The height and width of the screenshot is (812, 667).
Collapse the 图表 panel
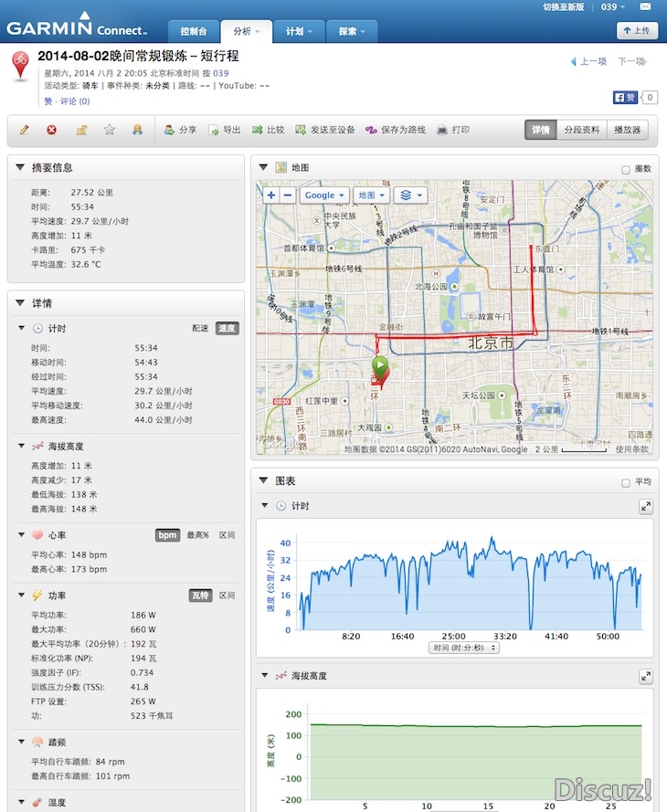point(263,480)
